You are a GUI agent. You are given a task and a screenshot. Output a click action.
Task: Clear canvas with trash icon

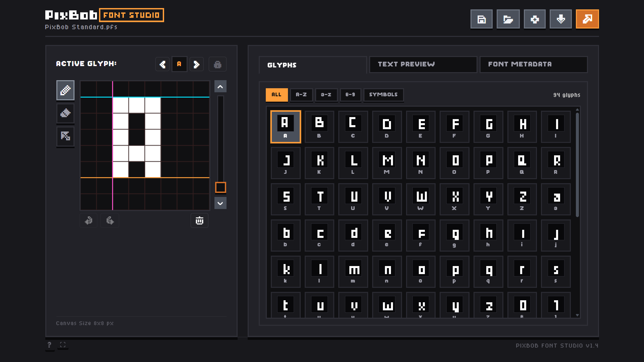tap(200, 220)
